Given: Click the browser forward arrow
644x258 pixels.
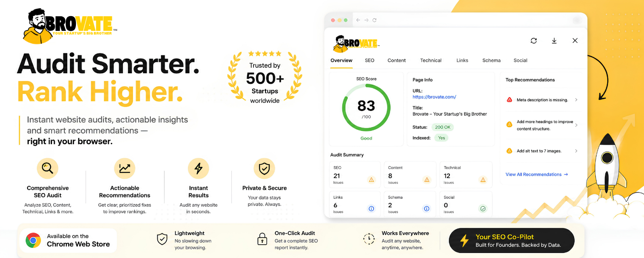Looking at the screenshot, I should coord(366,20).
